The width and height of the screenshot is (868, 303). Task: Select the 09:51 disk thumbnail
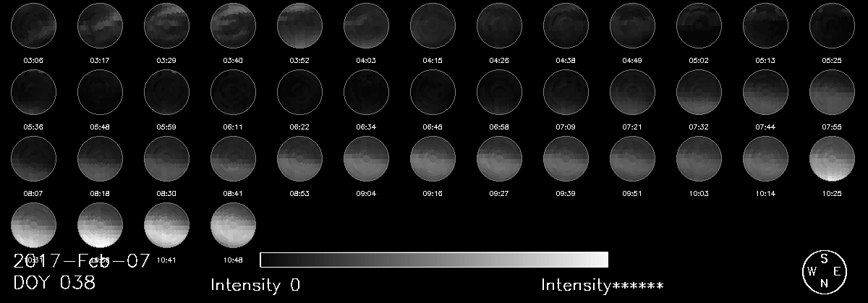tap(632, 158)
